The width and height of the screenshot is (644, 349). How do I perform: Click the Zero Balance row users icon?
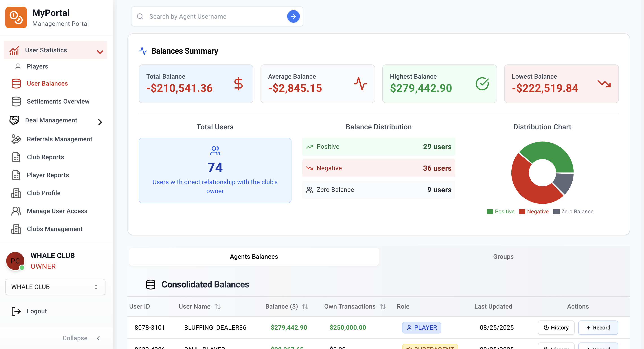point(309,190)
